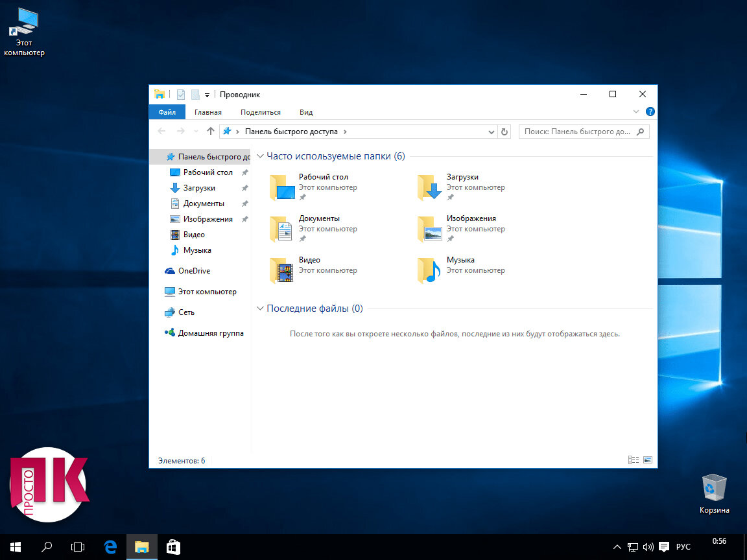
Task: Open the Store icon on the taskbar
Action: [x=173, y=547]
